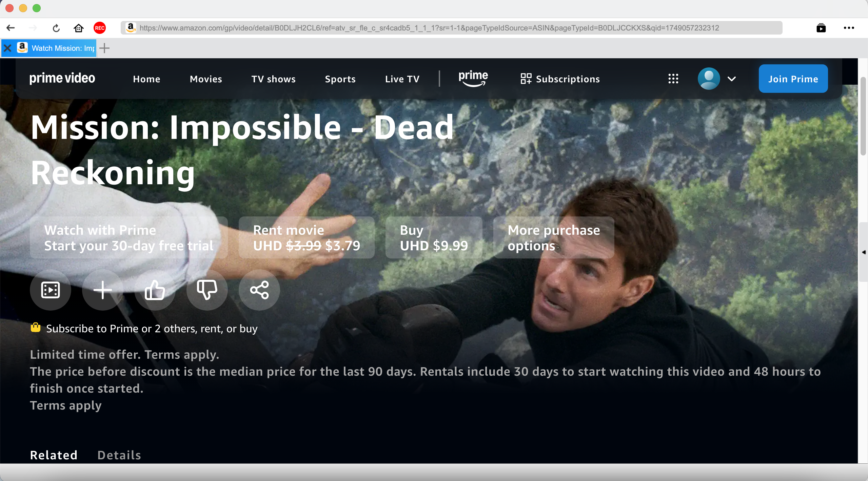Viewport: 868px width, 481px height.
Task: Click the Terms apply link
Action: click(66, 405)
